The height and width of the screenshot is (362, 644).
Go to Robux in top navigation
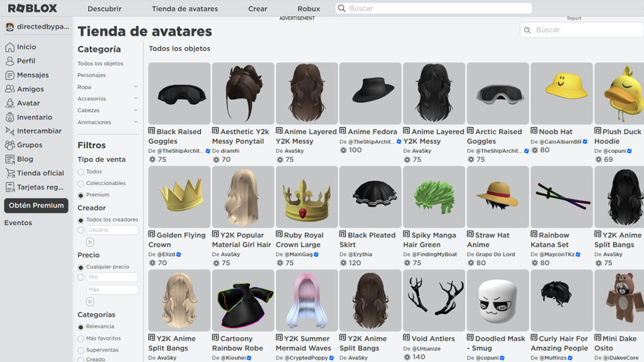pos(309,9)
